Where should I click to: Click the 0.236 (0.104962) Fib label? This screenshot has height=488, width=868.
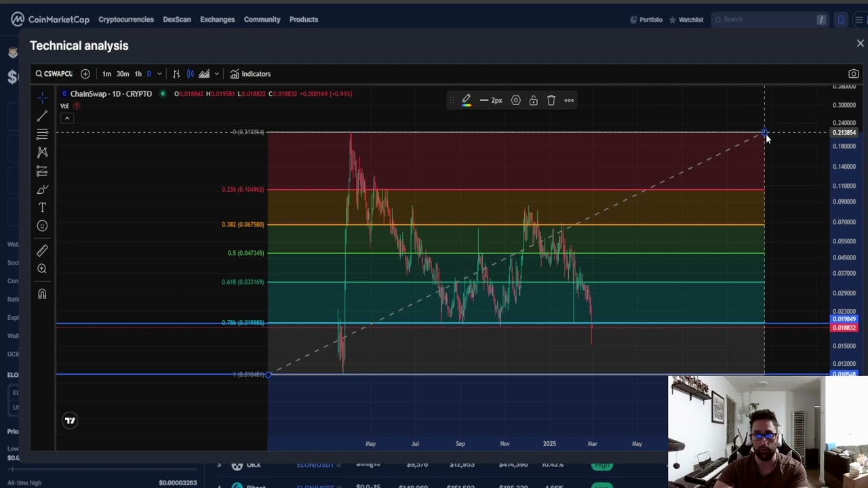coord(243,189)
